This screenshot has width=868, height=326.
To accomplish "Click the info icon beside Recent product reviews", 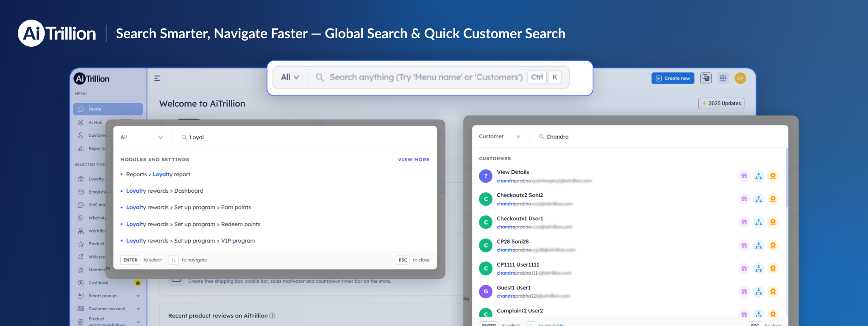I will 273,315.
